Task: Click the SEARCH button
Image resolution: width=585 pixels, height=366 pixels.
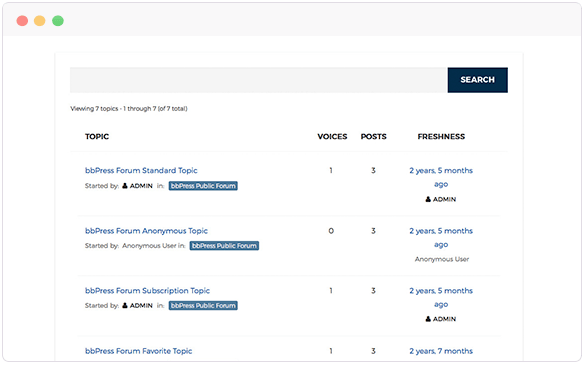Action: (477, 80)
